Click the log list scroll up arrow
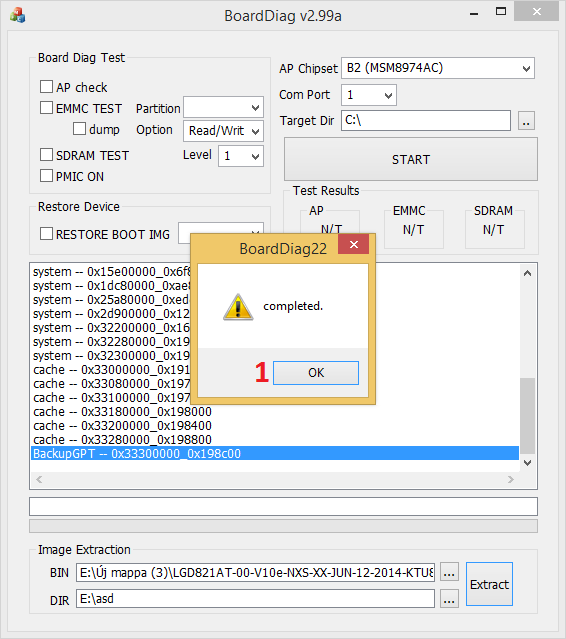Screen dimensions: 566x639 [527, 273]
